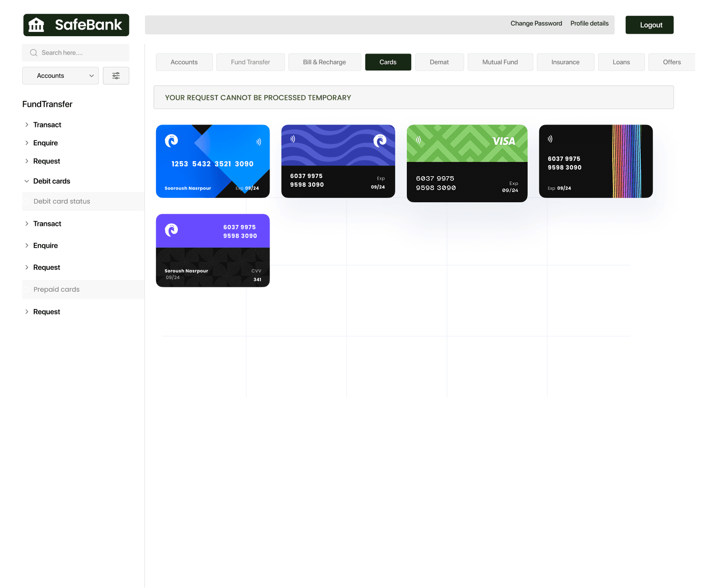Select the black rainbow-striped card

click(596, 161)
